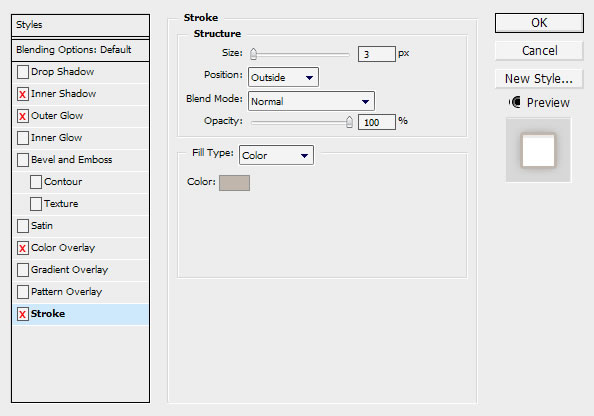Image resolution: width=594 pixels, height=416 pixels.
Task: Tick the Bevel and Emboss checkbox
Action: pyautogui.click(x=23, y=160)
